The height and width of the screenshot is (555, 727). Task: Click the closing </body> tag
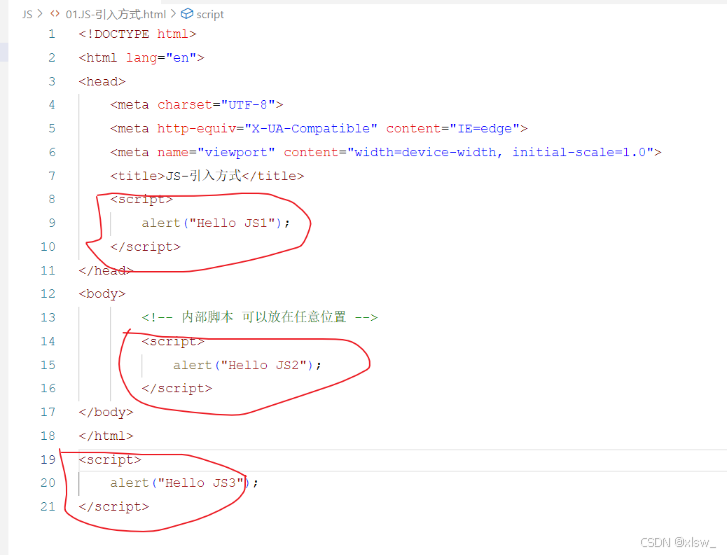[106, 412]
